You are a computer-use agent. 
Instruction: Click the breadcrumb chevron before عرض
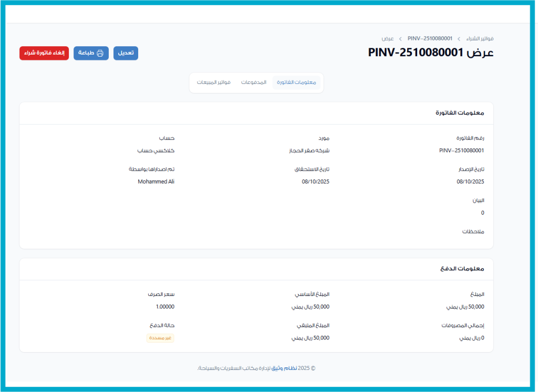tap(400, 39)
